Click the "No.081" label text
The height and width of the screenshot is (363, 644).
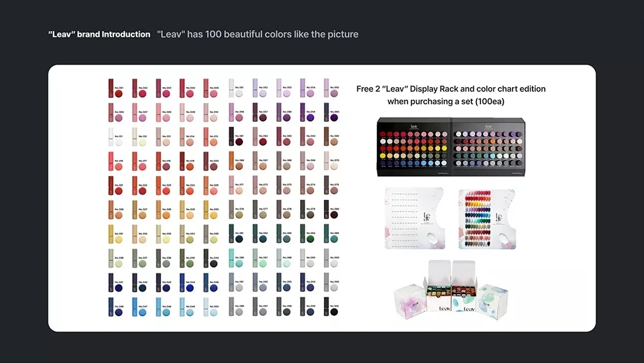pyautogui.click(x=239, y=233)
